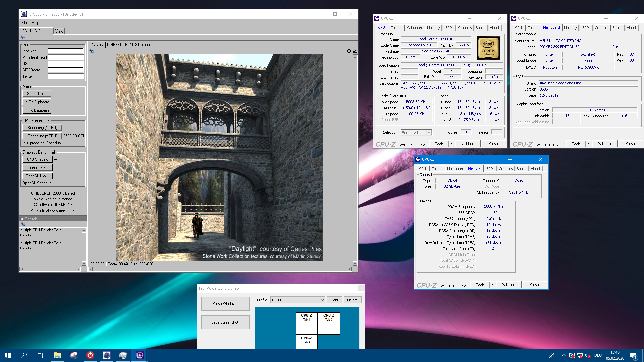The width and height of the screenshot is (644, 362).
Task: Click the CINEBENCH window title bar icon
Action: click(24, 14)
